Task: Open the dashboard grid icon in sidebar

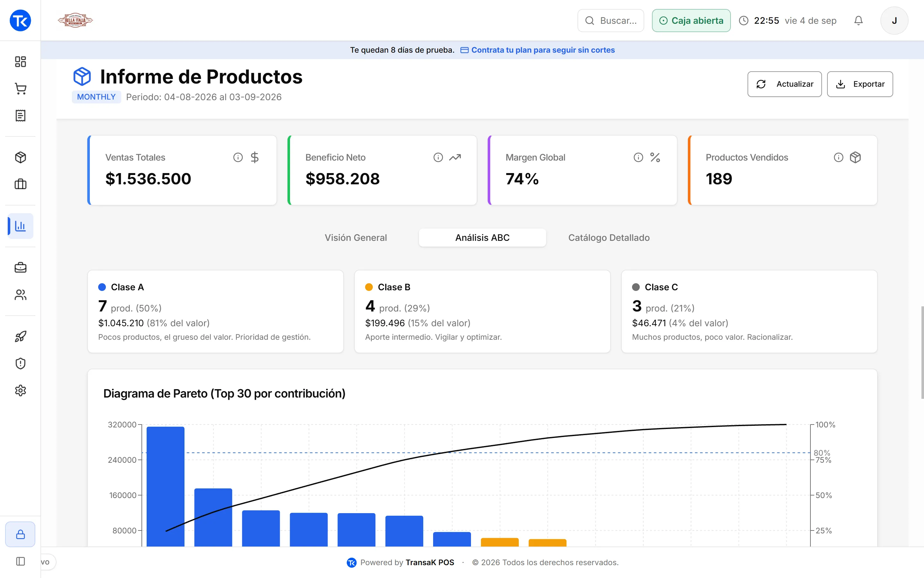Action: (x=20, y=62)
